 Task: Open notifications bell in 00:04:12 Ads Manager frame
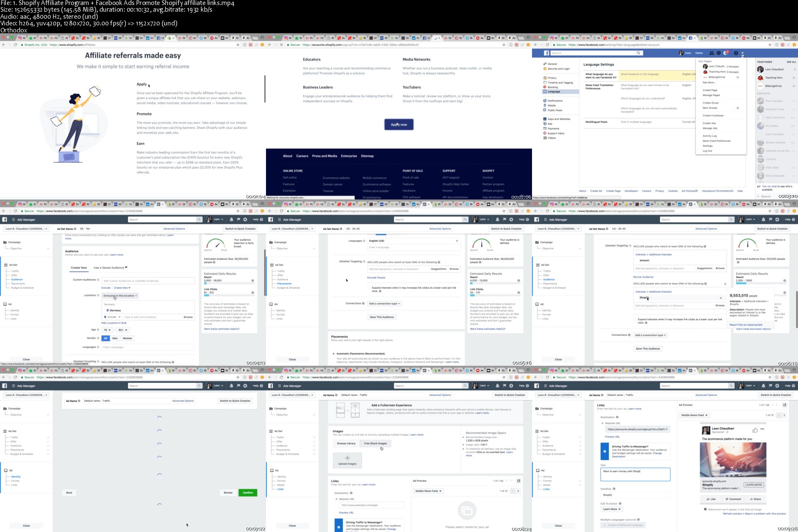click(x=232, y=219)
